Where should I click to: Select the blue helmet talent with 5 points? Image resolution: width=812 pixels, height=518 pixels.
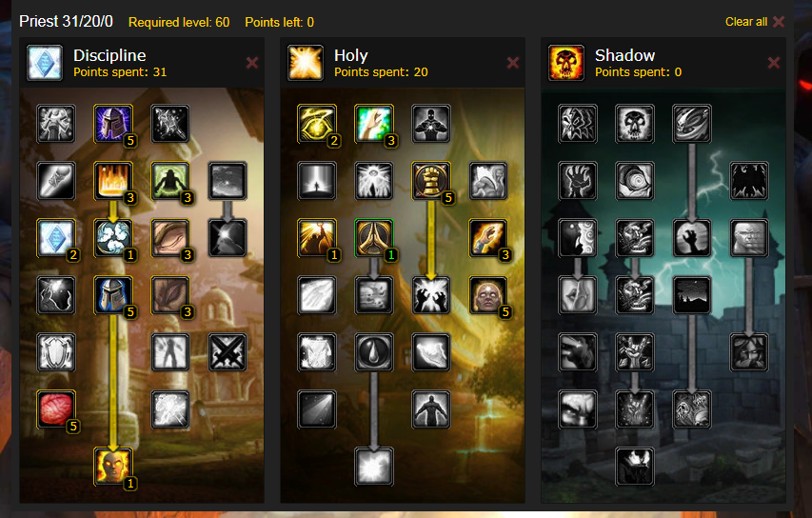(x=113, y=295)
